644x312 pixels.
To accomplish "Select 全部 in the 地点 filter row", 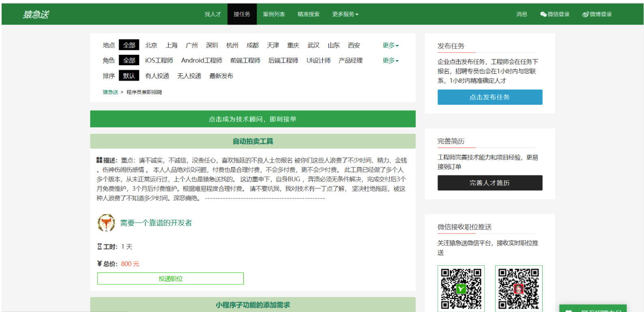I will [x=129, y=45].
